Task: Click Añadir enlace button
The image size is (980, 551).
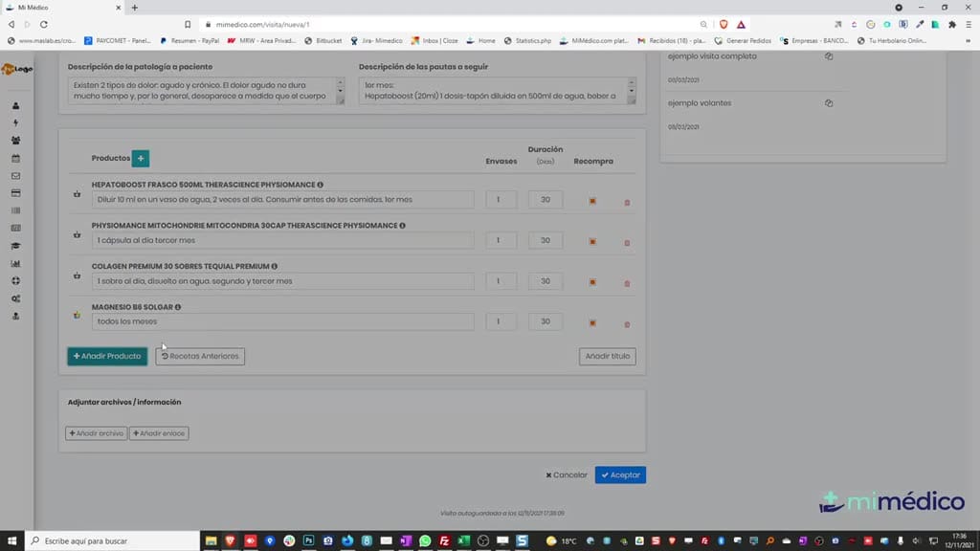Action: 159,433
